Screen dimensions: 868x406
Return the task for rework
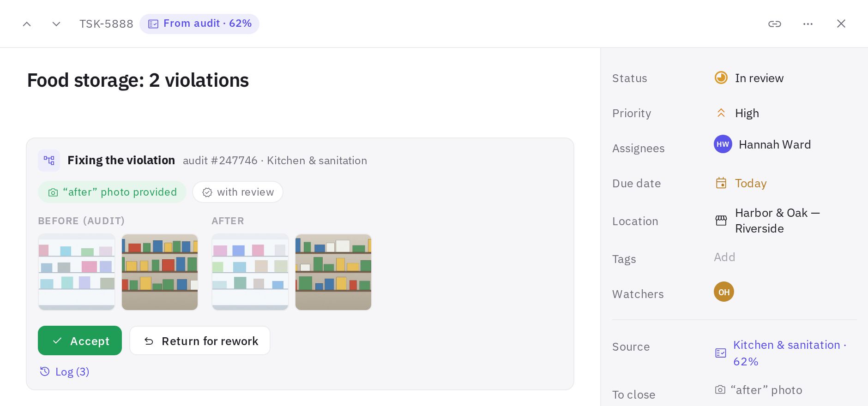click(200, 341)
